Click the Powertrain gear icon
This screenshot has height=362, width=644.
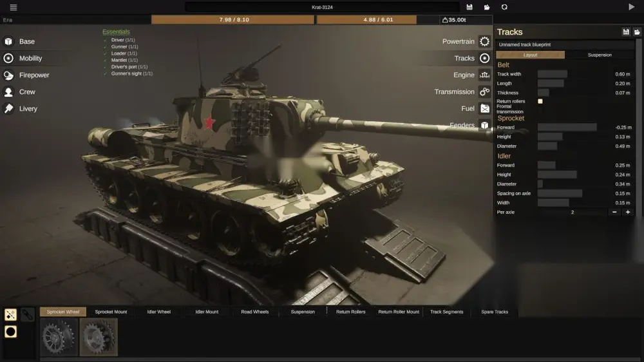(485, 41)
